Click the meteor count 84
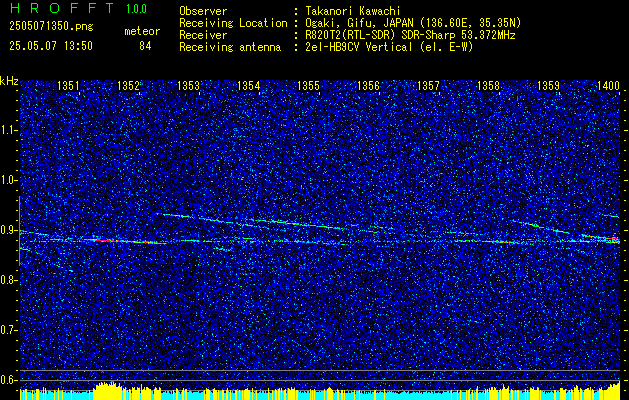The height and width of the screenshot is (400, 629). click(x=145, y=46)
